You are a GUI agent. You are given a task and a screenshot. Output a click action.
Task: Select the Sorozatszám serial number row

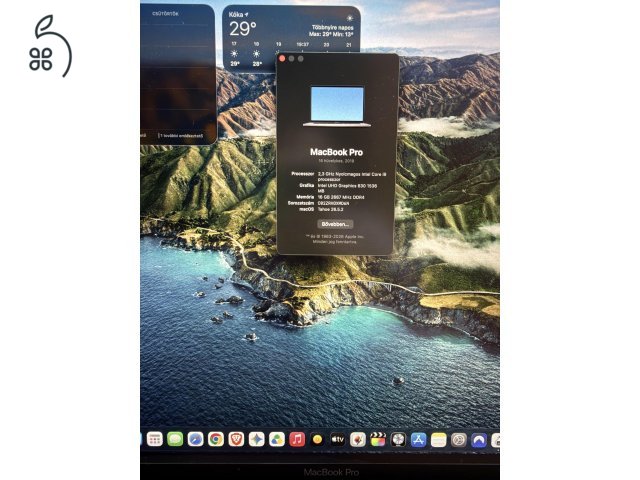(x=318, y=203)
